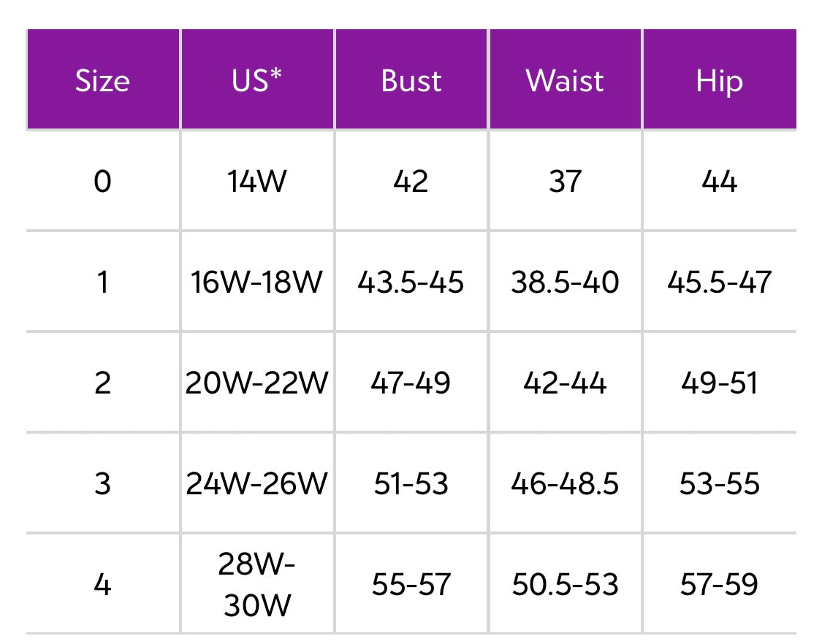
Task: Click size number 3 in Size column
Action: 102,483
